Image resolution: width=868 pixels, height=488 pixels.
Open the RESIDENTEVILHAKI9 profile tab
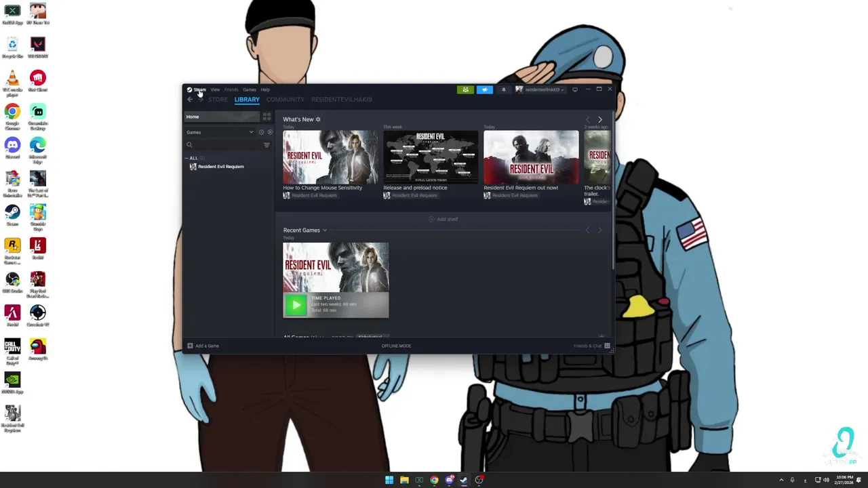tap(341, 100)
